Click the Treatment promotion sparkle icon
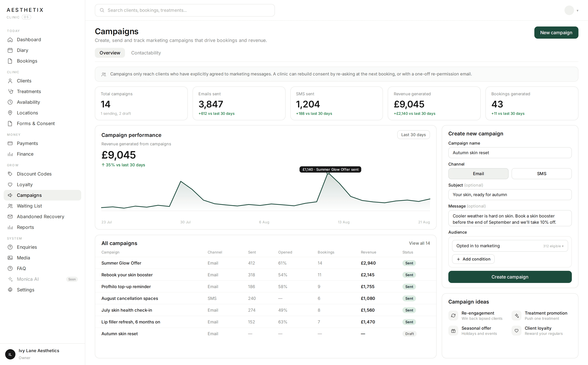This screenshot has width=588, height=365. coord(516,316)
